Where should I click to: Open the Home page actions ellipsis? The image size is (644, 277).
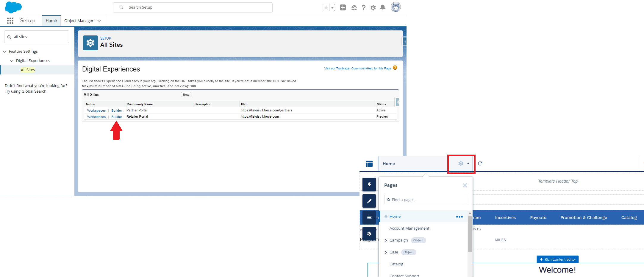[459, 217]
